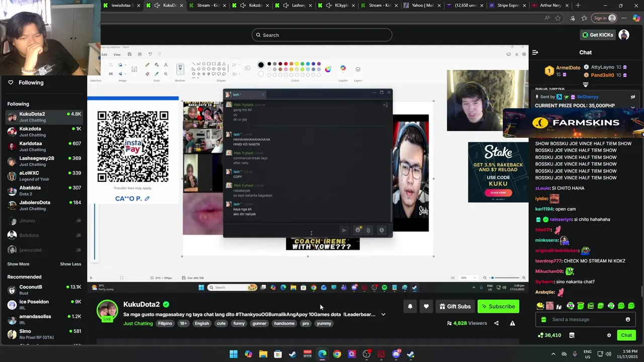Switch to the lewisdotaa browser tab
The width and height of the screenshot is (644, 362).
[x=121, y=6]
